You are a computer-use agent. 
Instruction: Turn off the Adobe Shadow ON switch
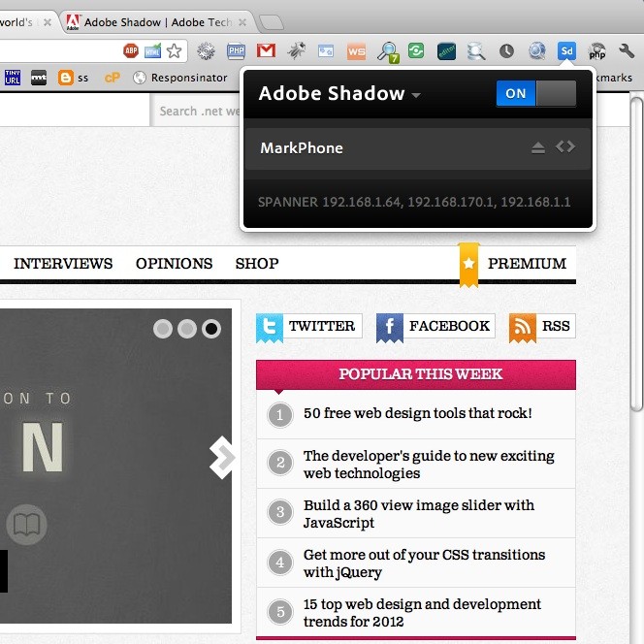tap(536, 94)
